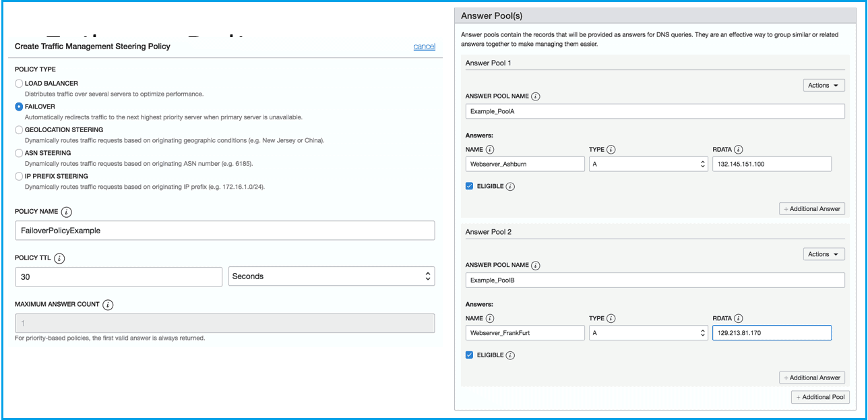Open info icon next to ANSWER POOL NAME in Pool 1
The height and width of the screenshot is (420, 868).
(x=536, y=95)
